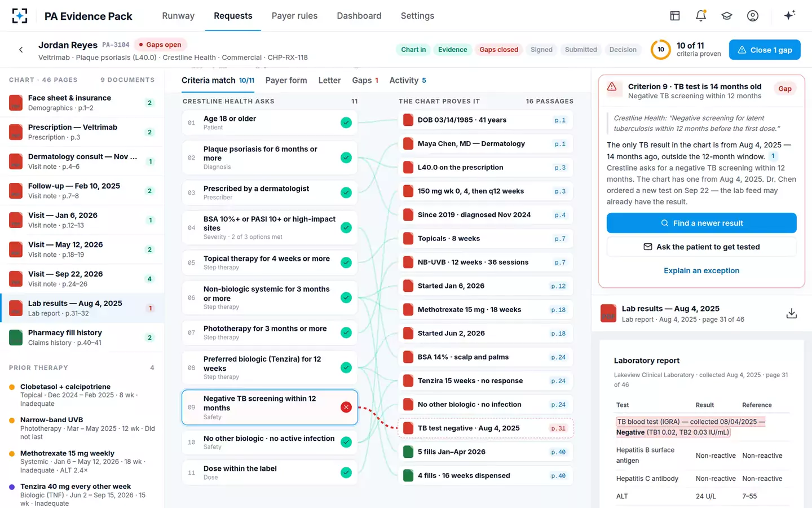Switch to Dashboard

coord(359,16)
